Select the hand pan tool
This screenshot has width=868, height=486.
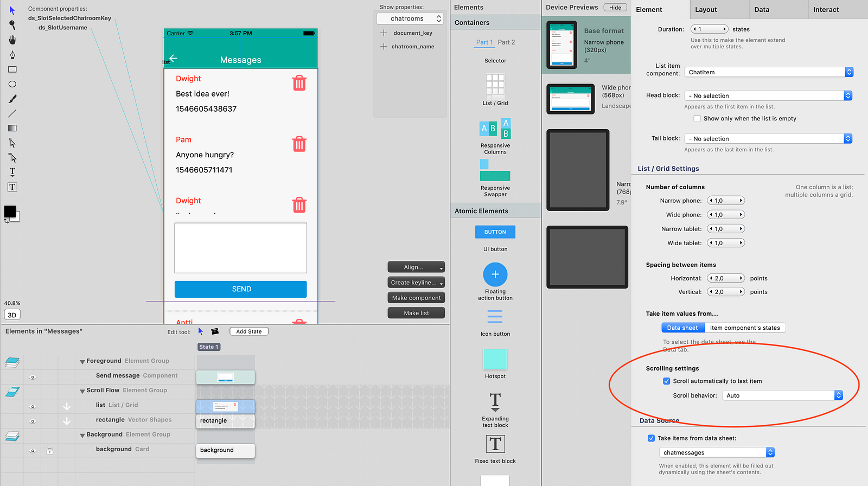pos(12,40)
